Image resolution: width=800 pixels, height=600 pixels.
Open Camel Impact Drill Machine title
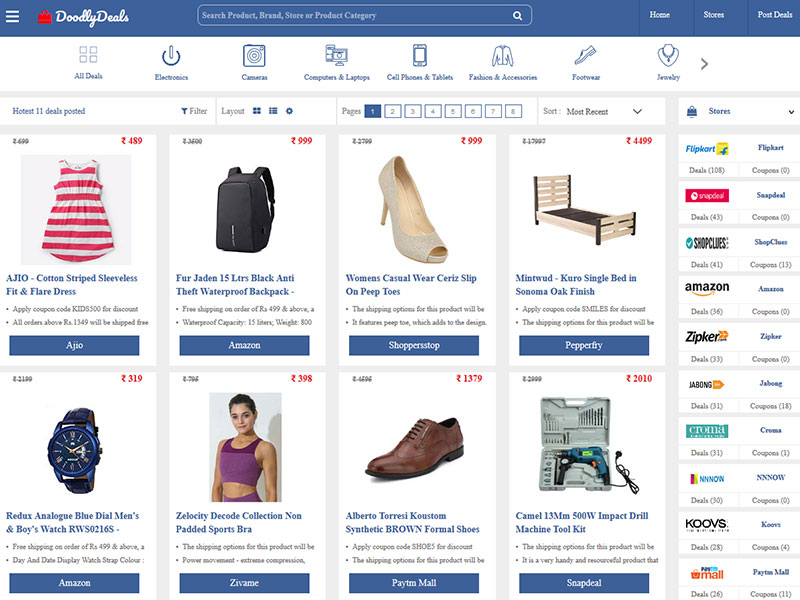[x=582, y=522]
